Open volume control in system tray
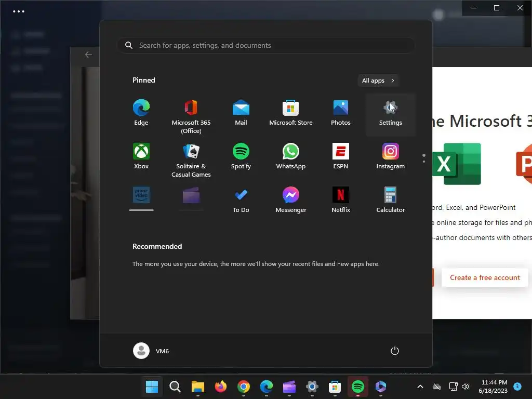532x399 pixels. pyautogui.click(x=465, y=387)
